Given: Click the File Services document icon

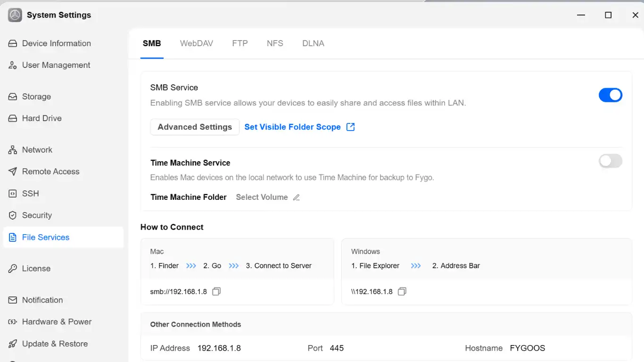Looking at the screenshot, I should coord(13,238).
